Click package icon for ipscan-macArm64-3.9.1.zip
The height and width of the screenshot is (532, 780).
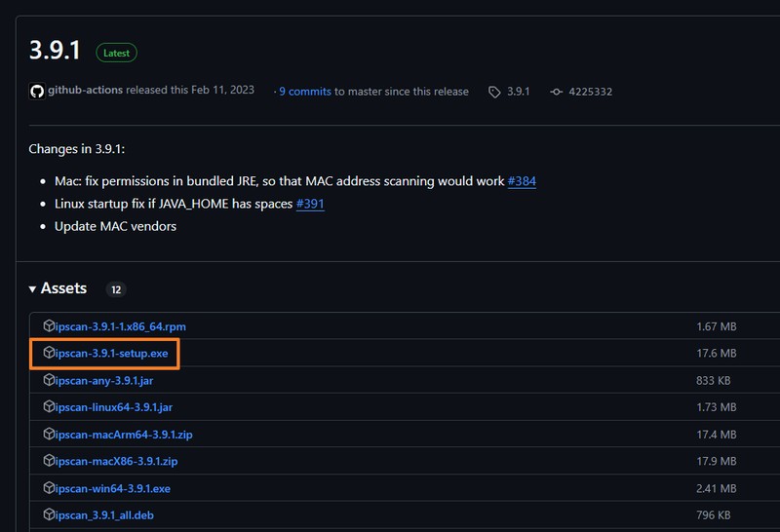49,434
